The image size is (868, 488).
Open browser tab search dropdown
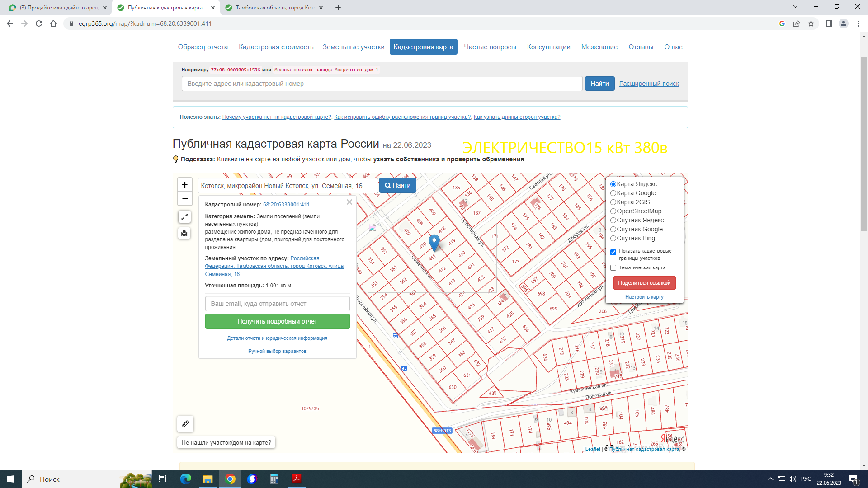(795, 7)
